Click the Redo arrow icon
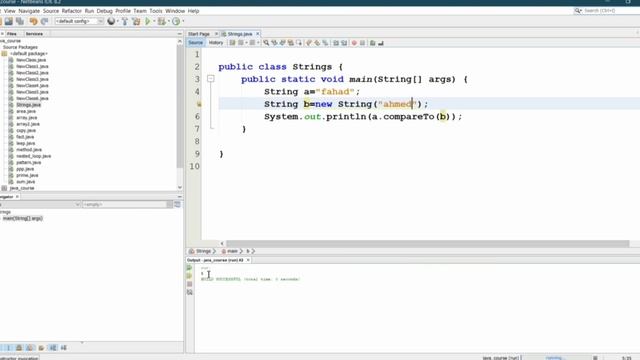Image resolution: width=640 pixels, height=360 pixels. coord(44,21)
